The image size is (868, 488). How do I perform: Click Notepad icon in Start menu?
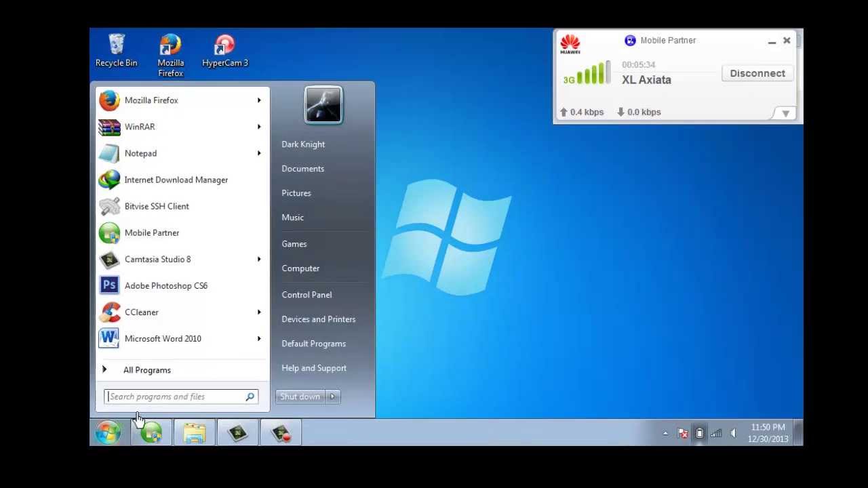pos(109,153)
